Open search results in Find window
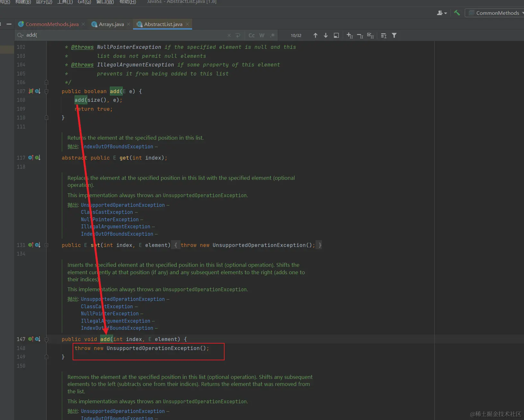 click(x=336, y=35)
